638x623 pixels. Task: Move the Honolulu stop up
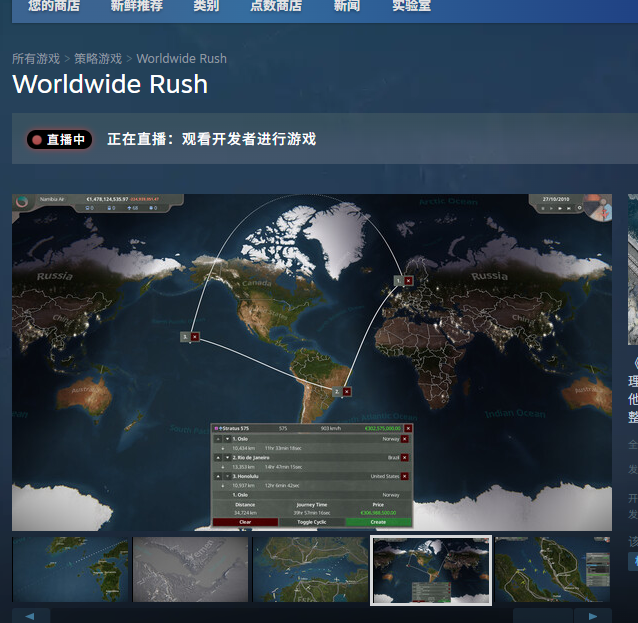218,477
